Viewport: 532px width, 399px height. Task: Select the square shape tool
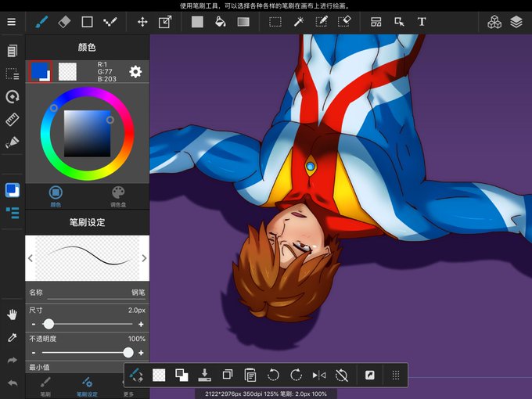(x=87, y=22)
